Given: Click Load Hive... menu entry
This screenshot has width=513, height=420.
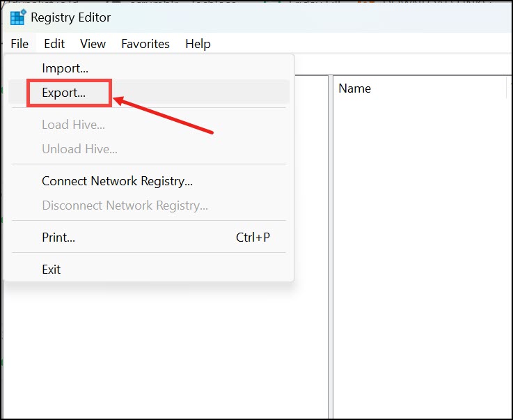Looking at the screenshot, I should [x=149, y=125].
